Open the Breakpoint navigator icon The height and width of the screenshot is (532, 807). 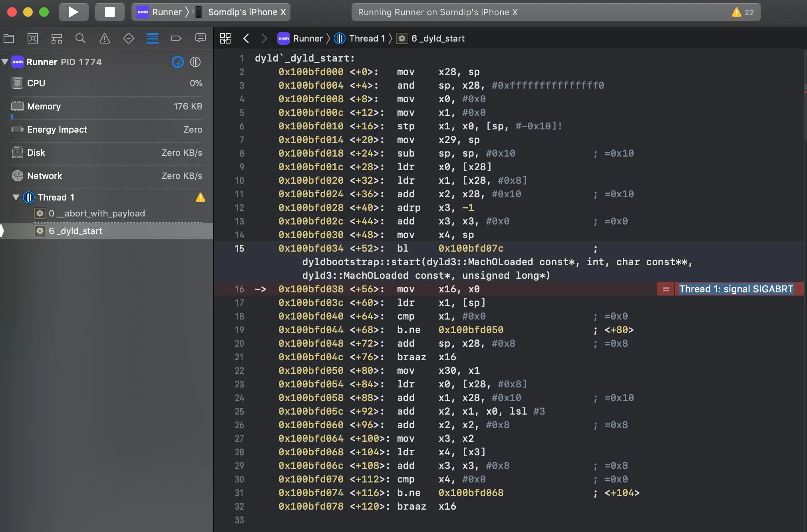(x=176, y=38)
